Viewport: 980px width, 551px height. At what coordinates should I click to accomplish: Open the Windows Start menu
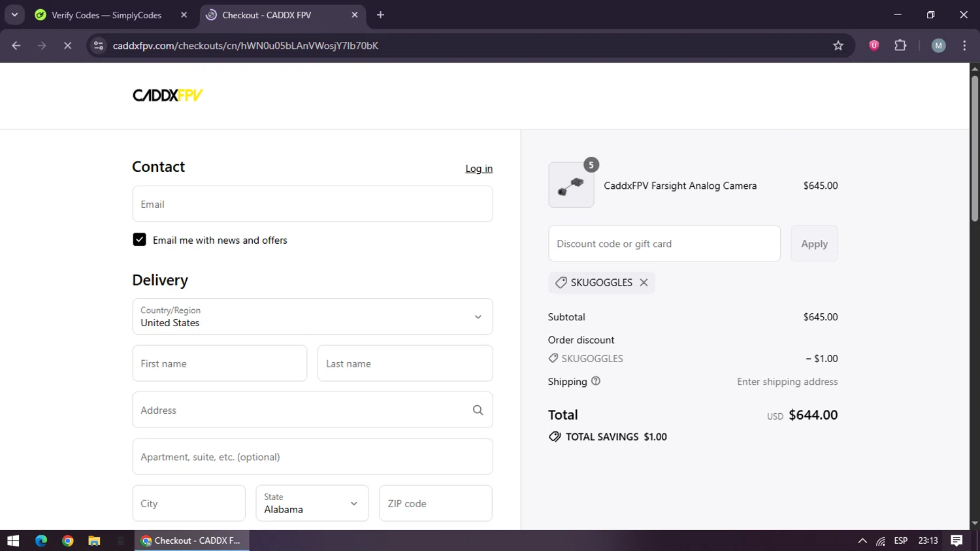tap(13, 541)
